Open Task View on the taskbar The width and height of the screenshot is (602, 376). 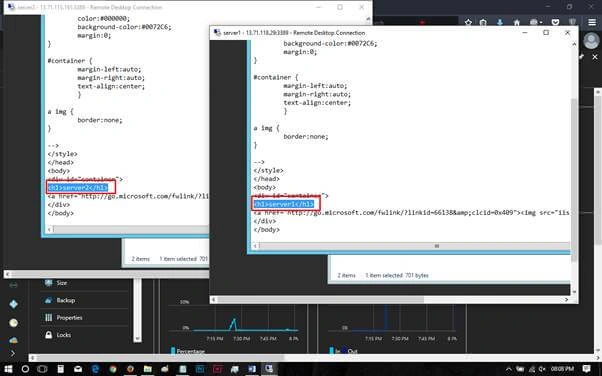pos(42,369)
